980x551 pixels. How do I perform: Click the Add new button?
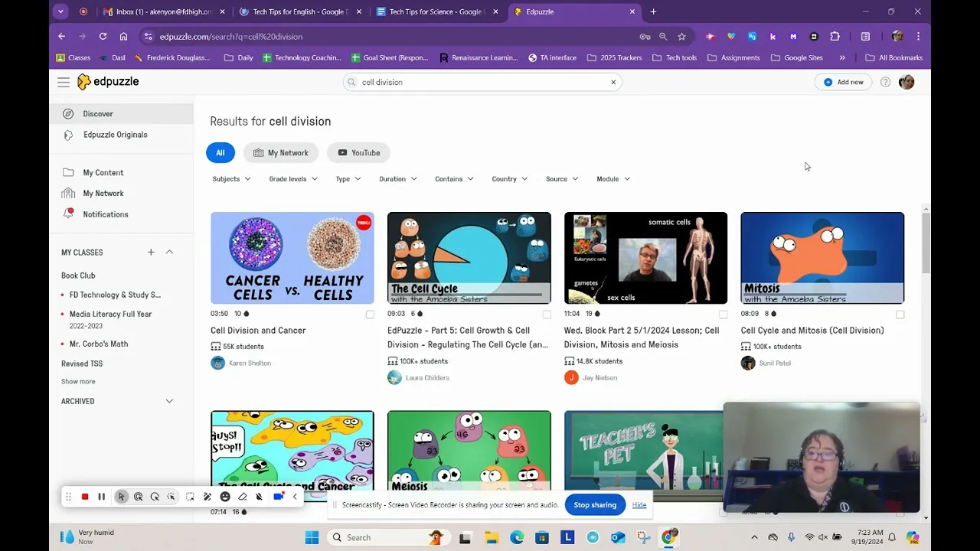843,82
